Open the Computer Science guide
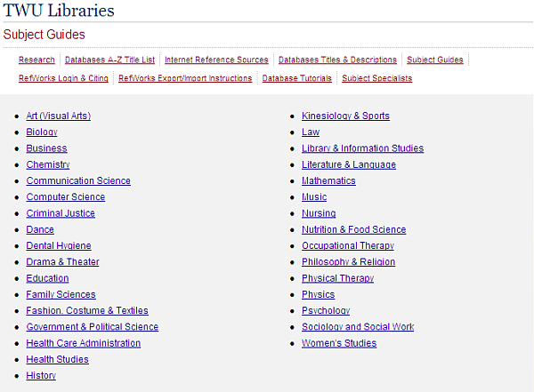Image resolution: width=534 pixels, height=392 pixels. click(65, 197)
